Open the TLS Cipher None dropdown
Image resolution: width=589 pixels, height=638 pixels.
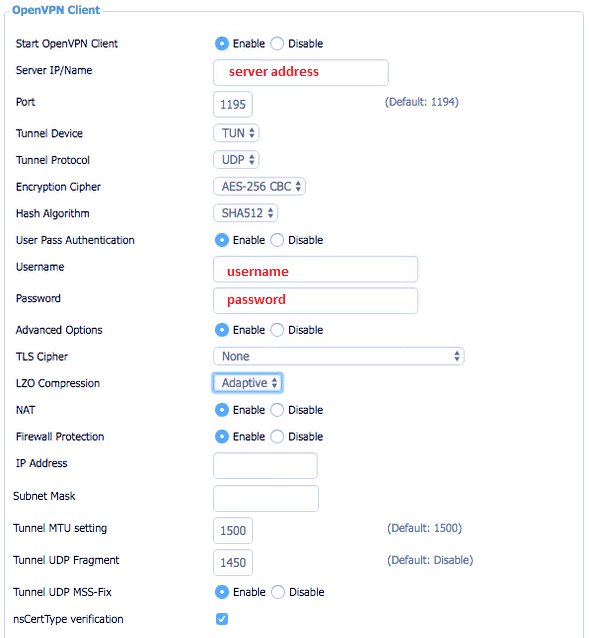338,356
